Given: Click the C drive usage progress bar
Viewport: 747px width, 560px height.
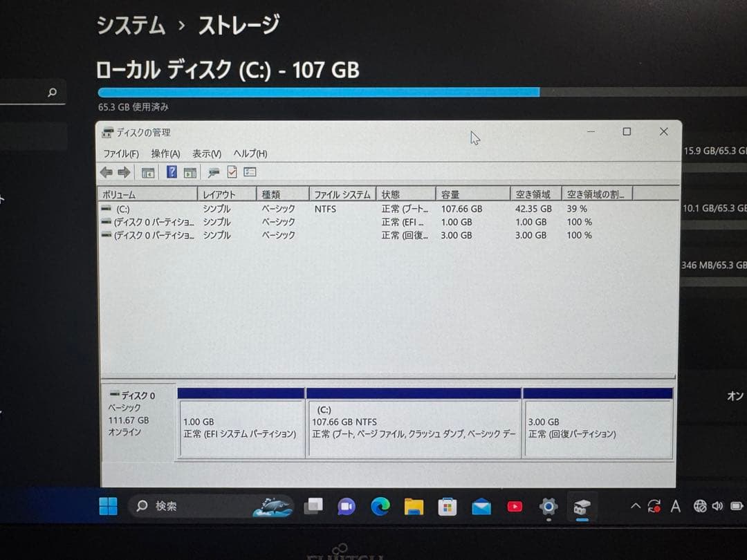Looking at the screenshot, I should point(318,91).
